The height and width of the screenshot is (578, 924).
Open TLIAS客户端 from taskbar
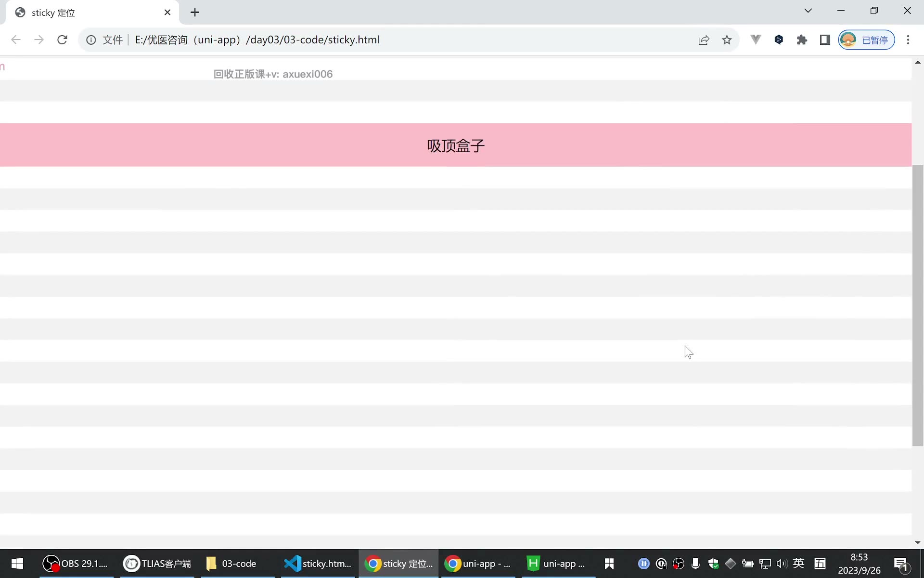[x=157, y=564]
